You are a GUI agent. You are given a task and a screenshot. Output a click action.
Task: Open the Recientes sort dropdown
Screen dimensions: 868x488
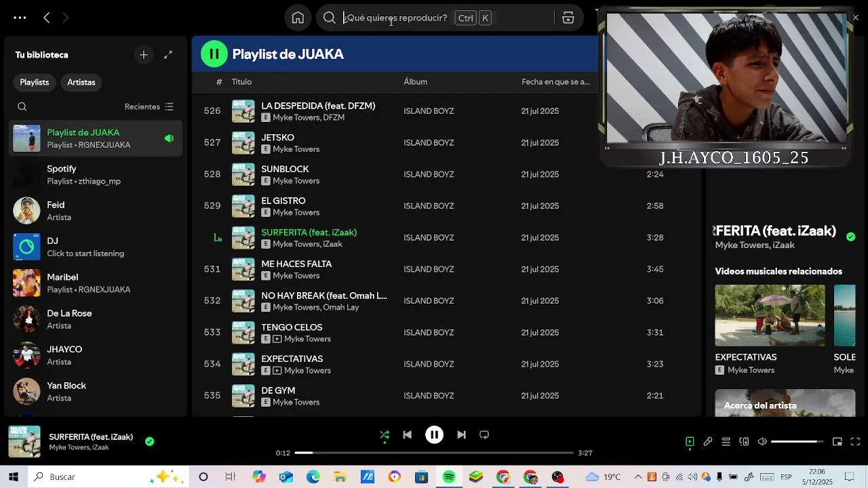(149, 106)
